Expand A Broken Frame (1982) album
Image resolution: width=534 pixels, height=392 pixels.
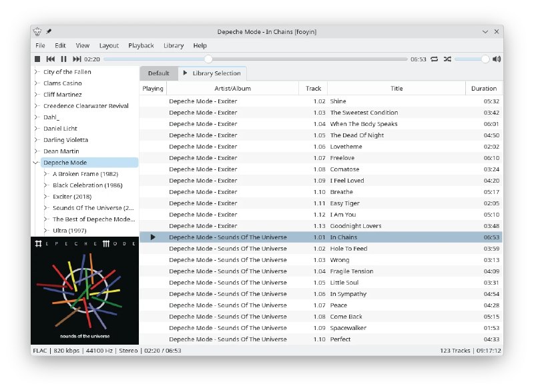pyautogui.click(x=46, y=174)
